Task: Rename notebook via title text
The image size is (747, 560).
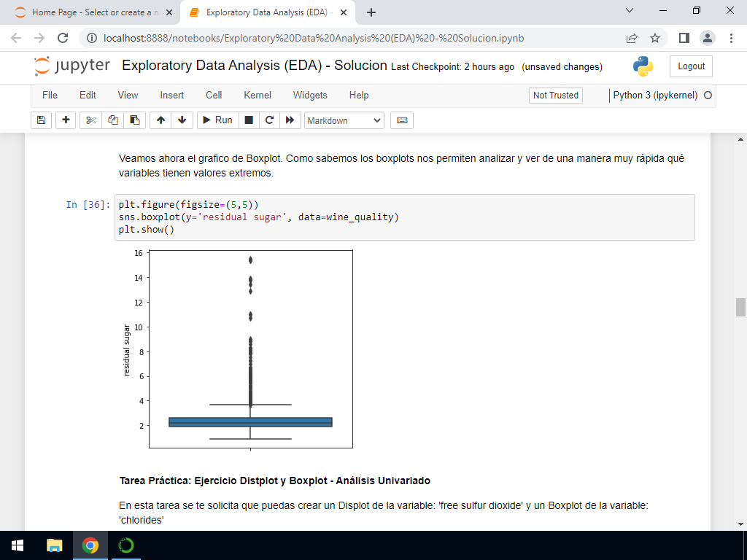Action: 255,65
